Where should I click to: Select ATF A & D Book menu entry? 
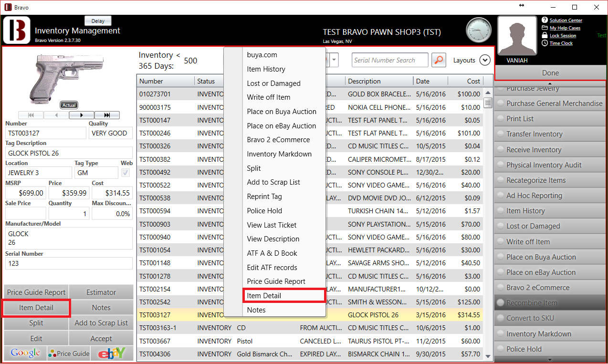point(283,253)
